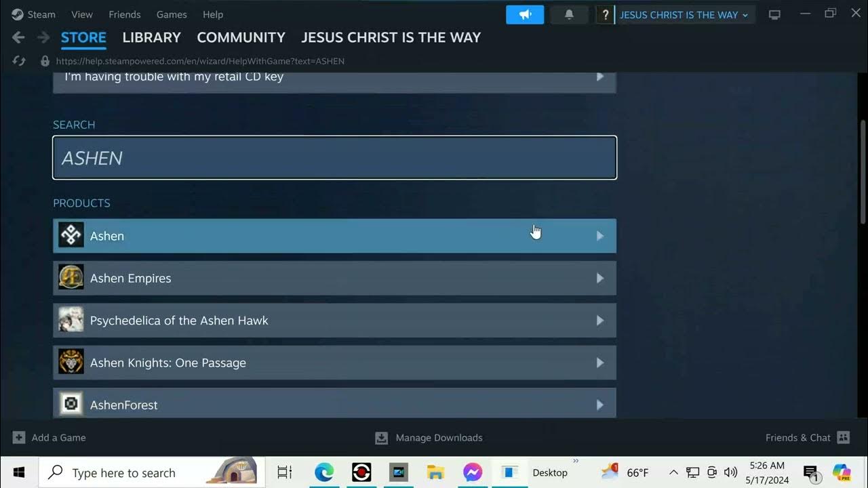Open Messenger from the taskbar

(x=473, y=472)
